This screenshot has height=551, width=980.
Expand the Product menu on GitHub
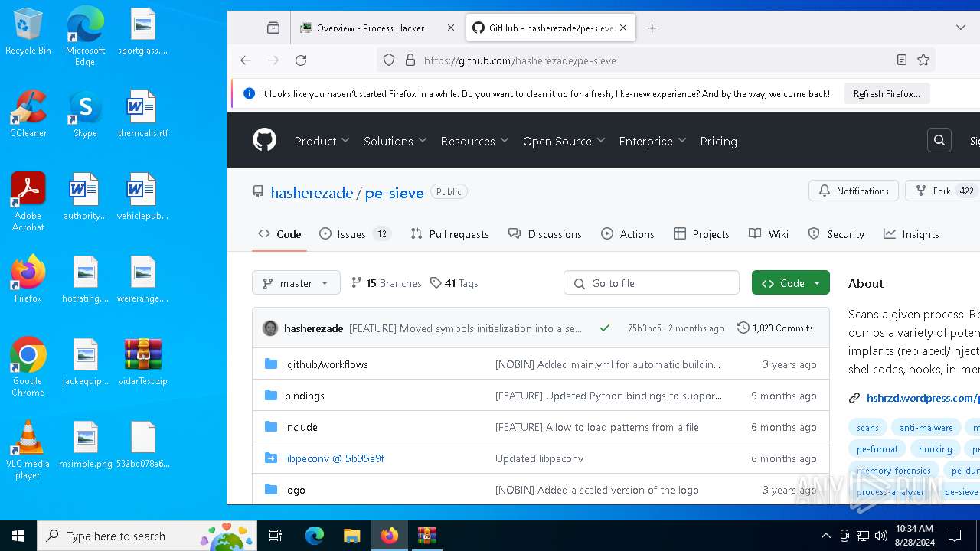pos(322,141)
